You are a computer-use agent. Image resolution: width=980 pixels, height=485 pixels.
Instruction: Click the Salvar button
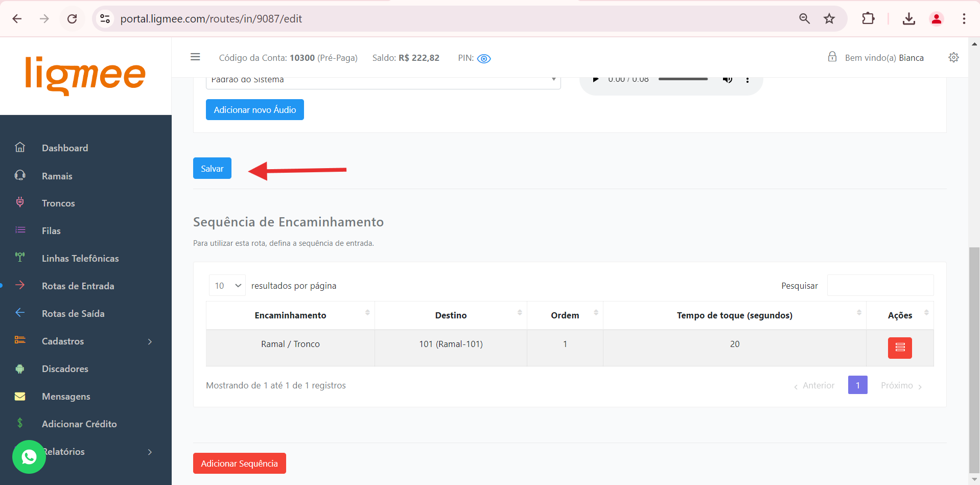pyautogui.click(x=212, y=169)
